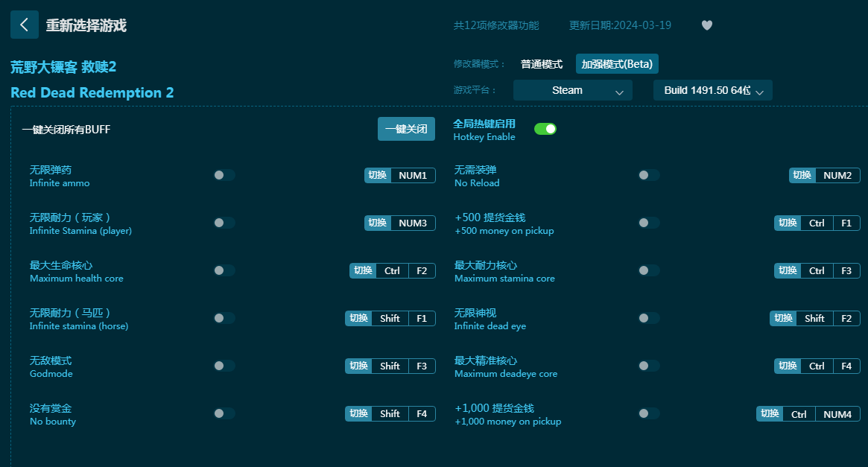Open the Build 1491.50 version dropdown
The image size is (868, 467).
[x=713, y=90]
